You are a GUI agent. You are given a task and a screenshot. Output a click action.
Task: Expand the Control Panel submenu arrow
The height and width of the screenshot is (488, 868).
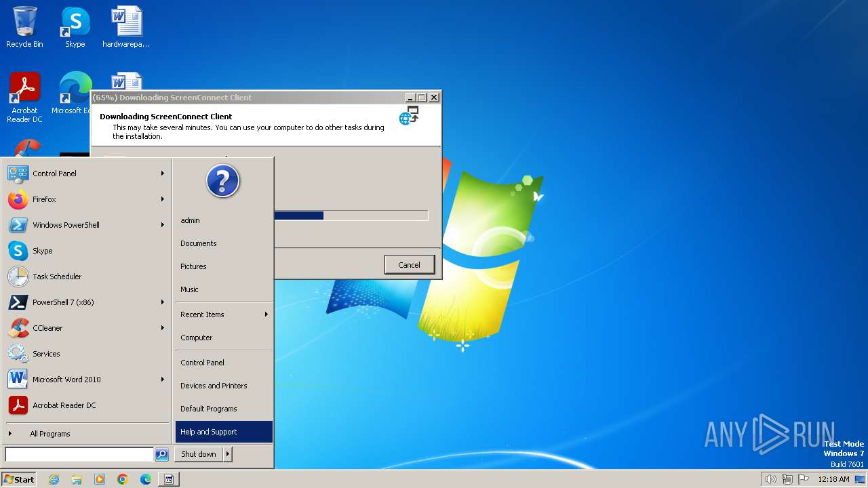[x=163, y=174]
